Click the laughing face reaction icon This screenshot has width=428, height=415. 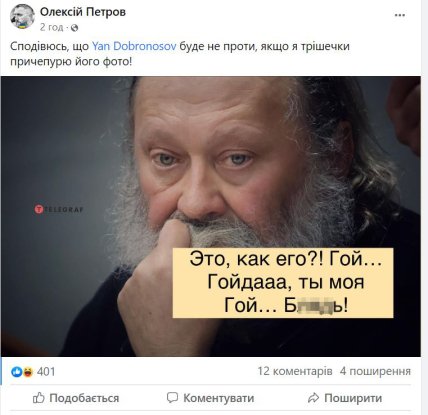click(x=28, y=371)
